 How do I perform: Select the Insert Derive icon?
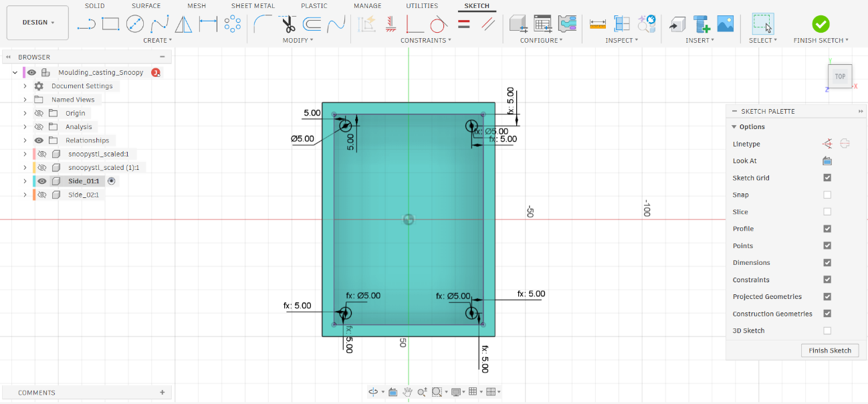[677, 24]
